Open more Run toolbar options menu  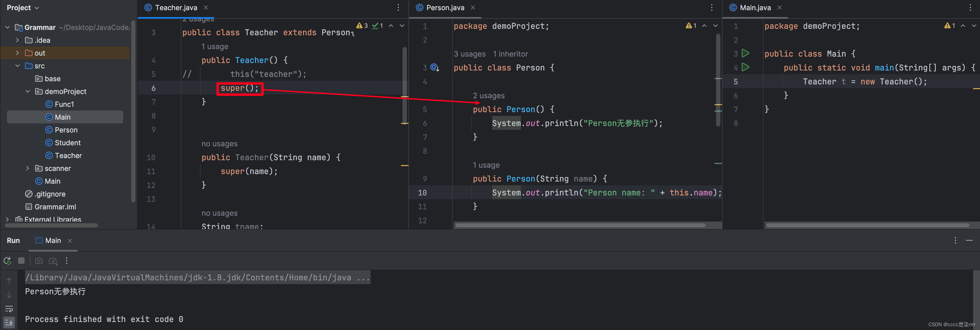(67, 261)
